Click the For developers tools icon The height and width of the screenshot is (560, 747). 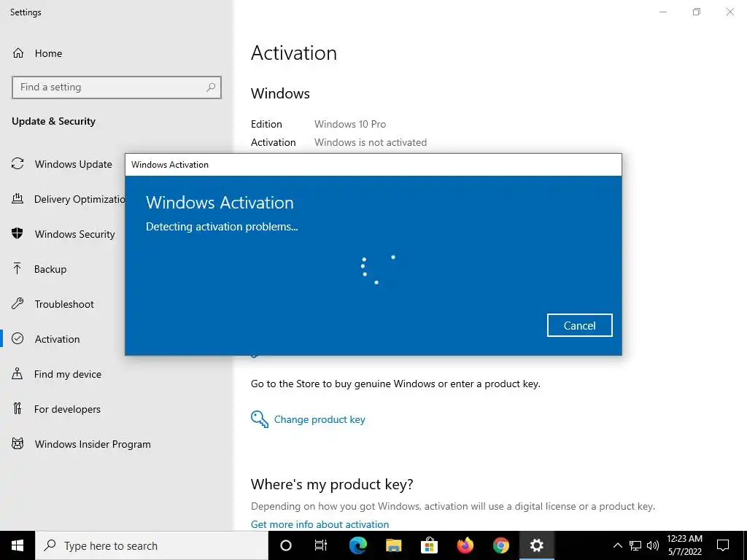[x=18, y=408]
